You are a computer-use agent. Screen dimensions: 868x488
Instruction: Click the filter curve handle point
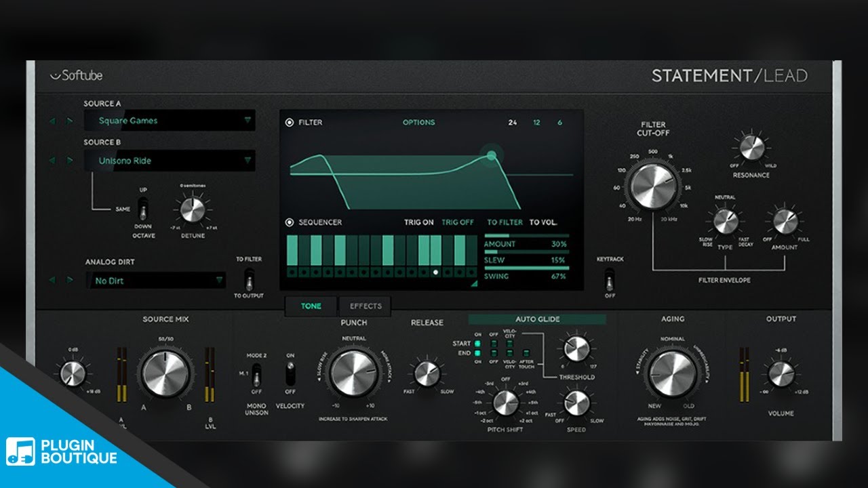[x=492, y=156]
